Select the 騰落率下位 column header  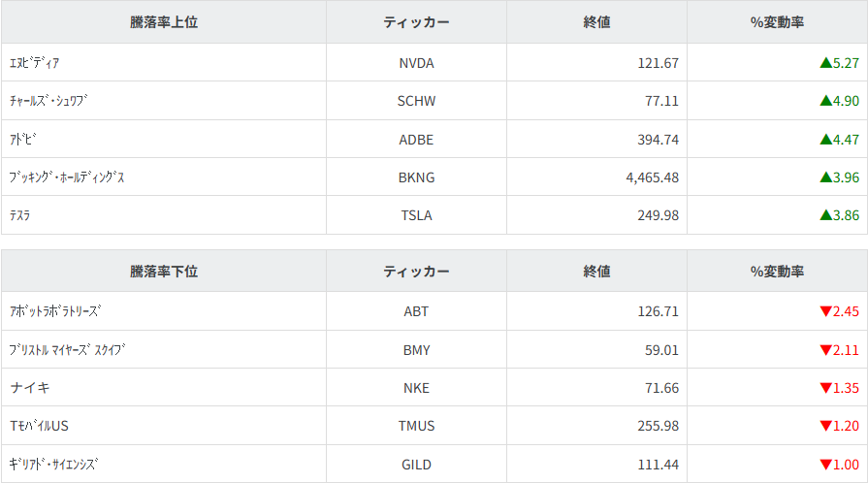[x=163, y=272]
